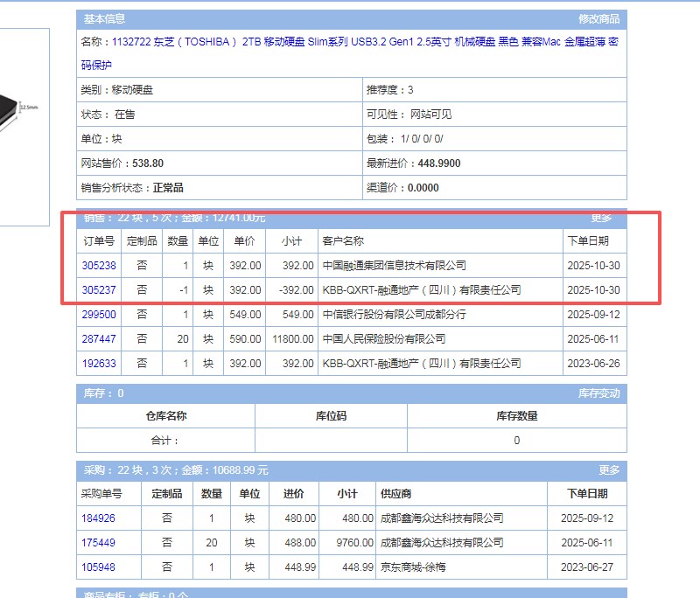The width and height of the screenshot is (700, 598).
Task: Open sales order 287447
Action: tap(99, 338)
